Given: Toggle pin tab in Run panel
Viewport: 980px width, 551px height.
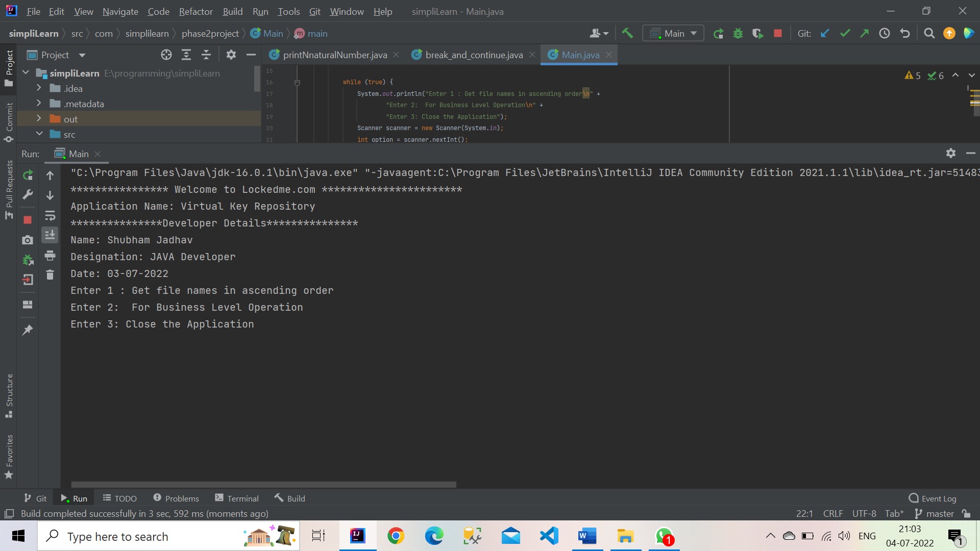Looking at the screenshot, I should pyautogui.click(x=28, y=330).
